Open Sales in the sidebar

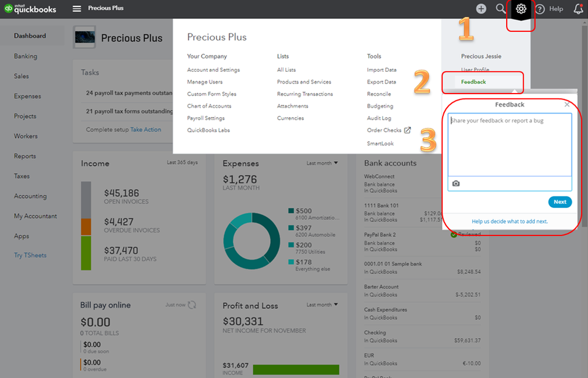coord(21,76)
